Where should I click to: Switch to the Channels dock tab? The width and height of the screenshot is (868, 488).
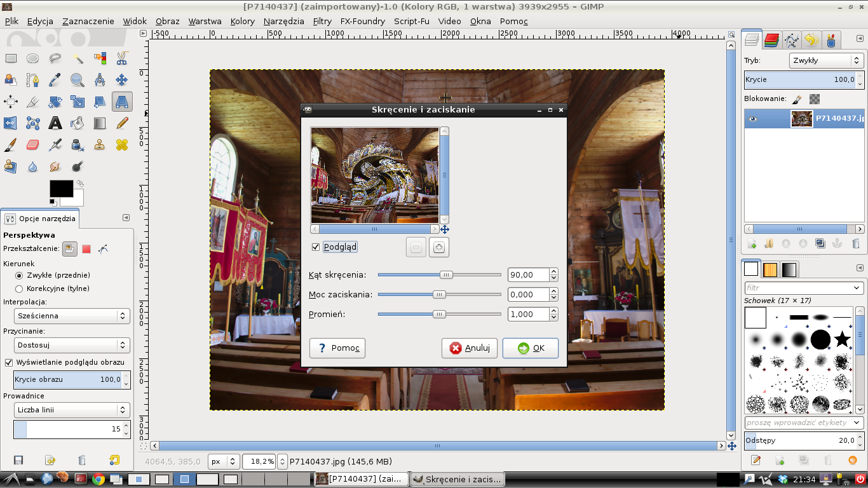pyautogui.click(x=771, y=41)
